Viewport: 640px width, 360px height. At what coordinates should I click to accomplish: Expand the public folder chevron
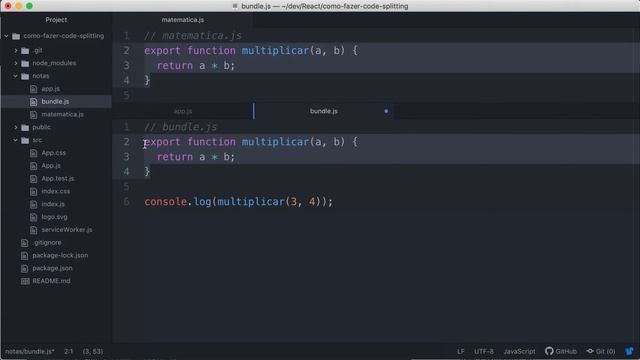click(16, 127)
